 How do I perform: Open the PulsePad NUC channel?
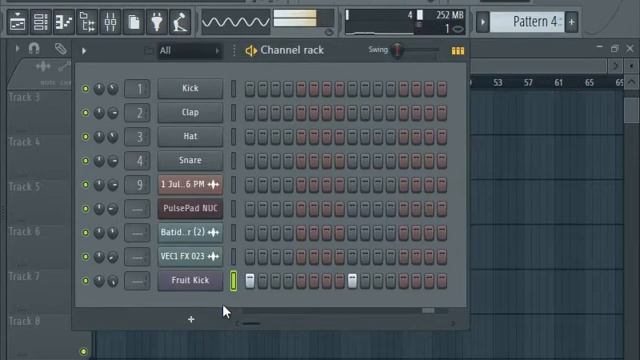(190, 209)
